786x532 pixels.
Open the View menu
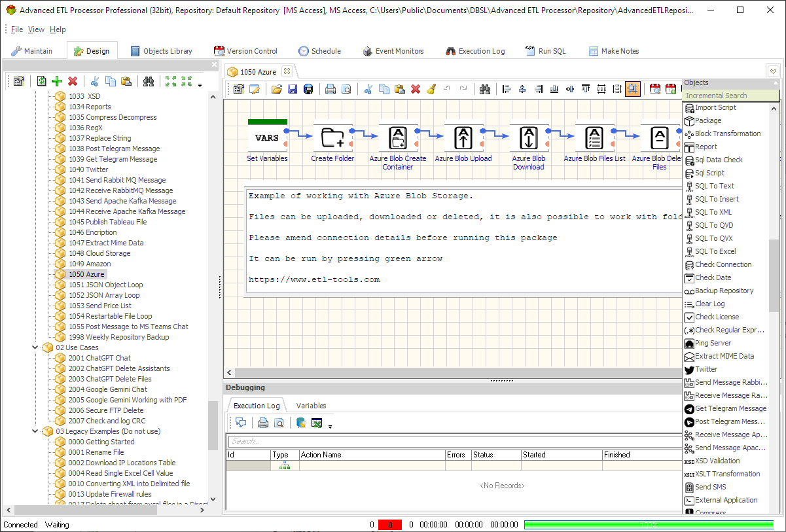pos(36,29)
